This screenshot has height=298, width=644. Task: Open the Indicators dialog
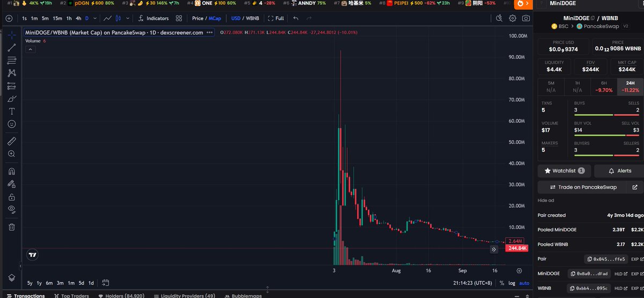coord(153,18)
